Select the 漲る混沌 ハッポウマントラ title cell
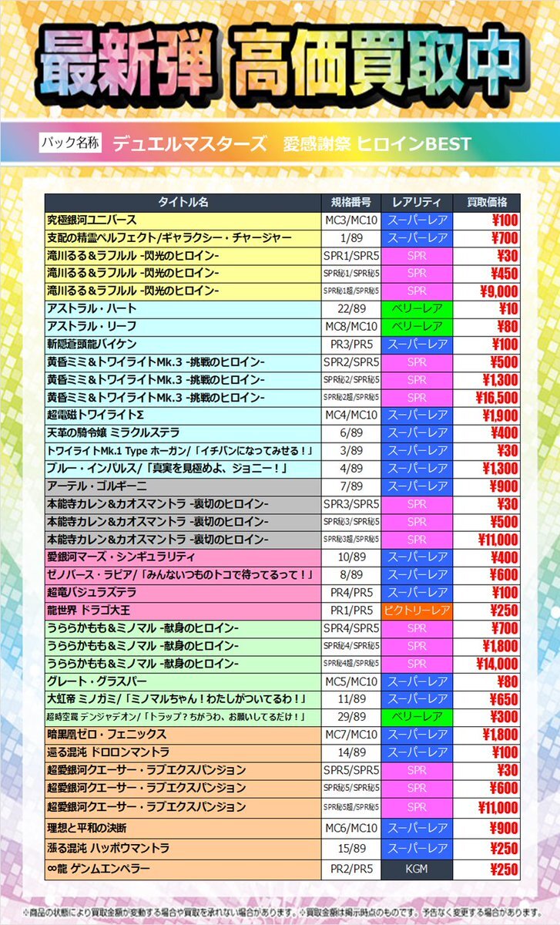Image resolution: width=560 pixels, height=925 pixels. coord(183,849)
